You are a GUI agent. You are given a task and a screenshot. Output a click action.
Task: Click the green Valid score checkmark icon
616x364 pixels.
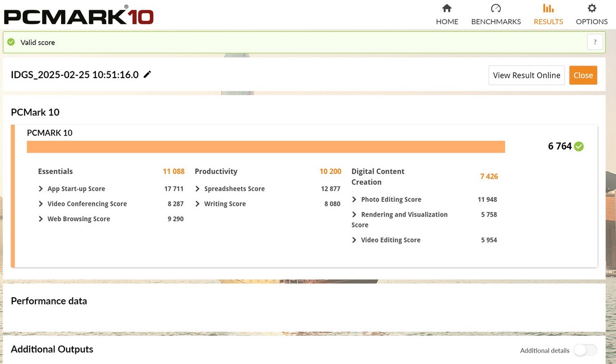pos(11,42)
